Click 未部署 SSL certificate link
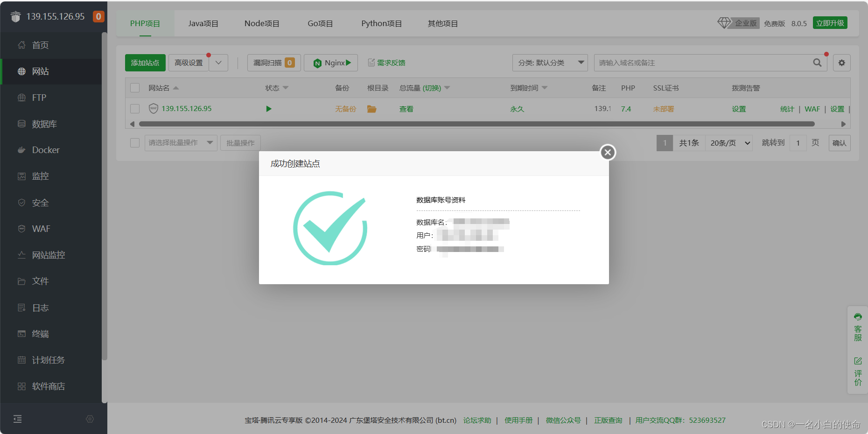This screenshot has width=868, height=434. click(x=664, y=109)
